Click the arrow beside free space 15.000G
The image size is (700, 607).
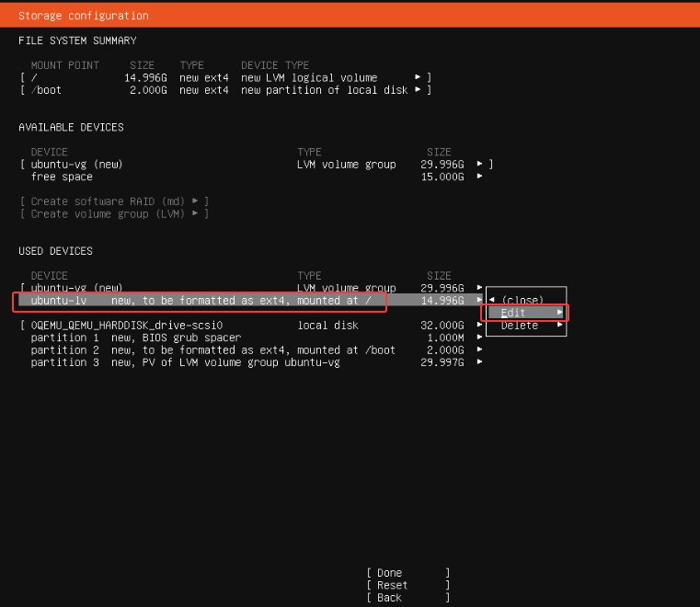pos(479,177)
